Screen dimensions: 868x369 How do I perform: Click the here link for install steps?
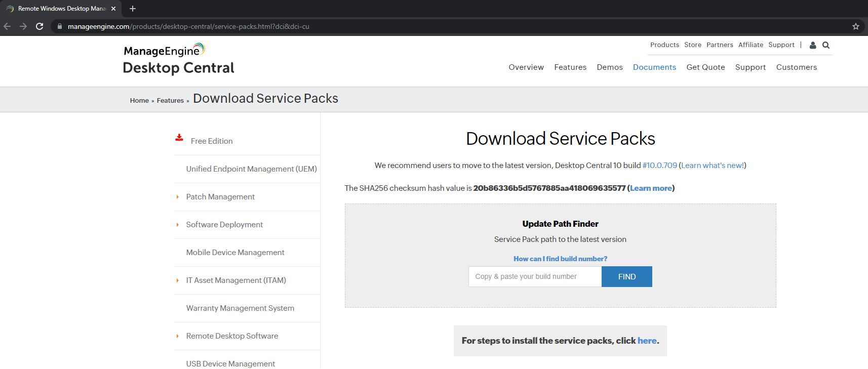click(x=647, y=341)
